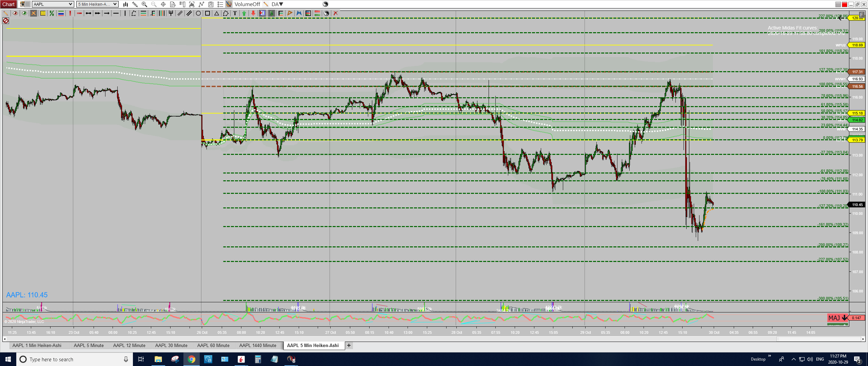Select the red vertical line tool
Image resolution: width=868 pixels, height=366 pixels.
[x=70, y=13]
